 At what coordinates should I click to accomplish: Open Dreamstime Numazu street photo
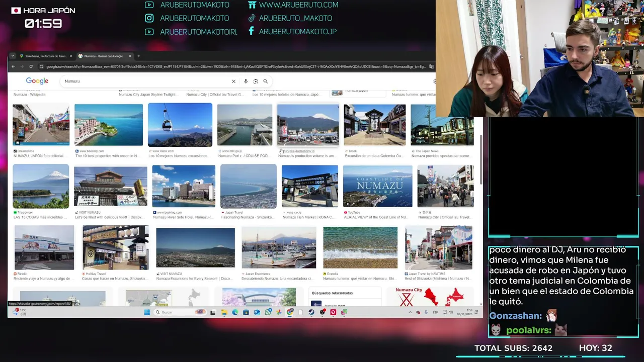pos(41,124)
